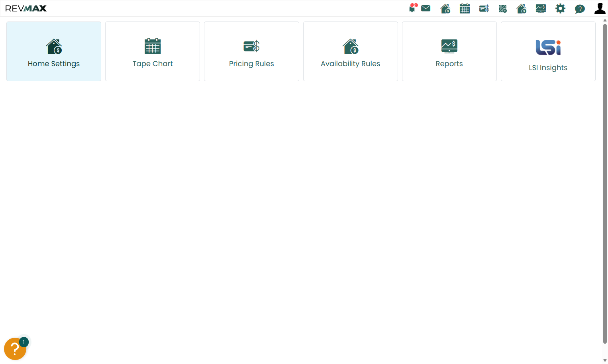608x364 pixels.
Task: Click the vertical scrollbar thumb
Action: tap(605, 183)
